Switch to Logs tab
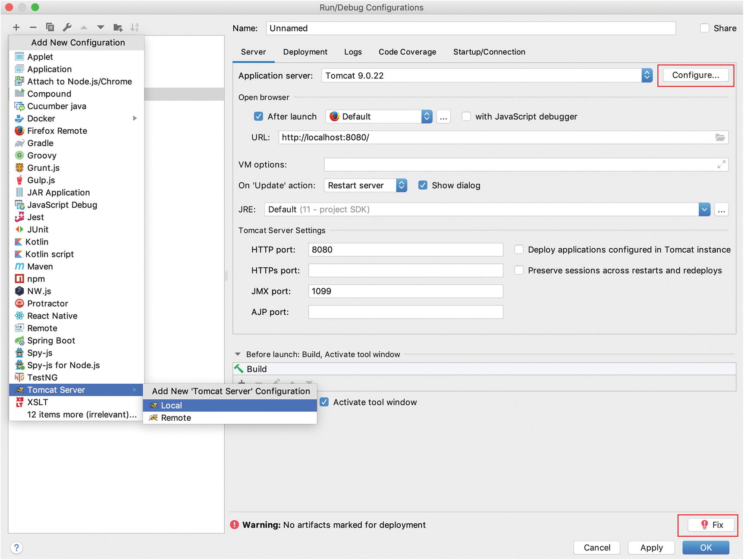744x560 pixels. coord(353,52)
